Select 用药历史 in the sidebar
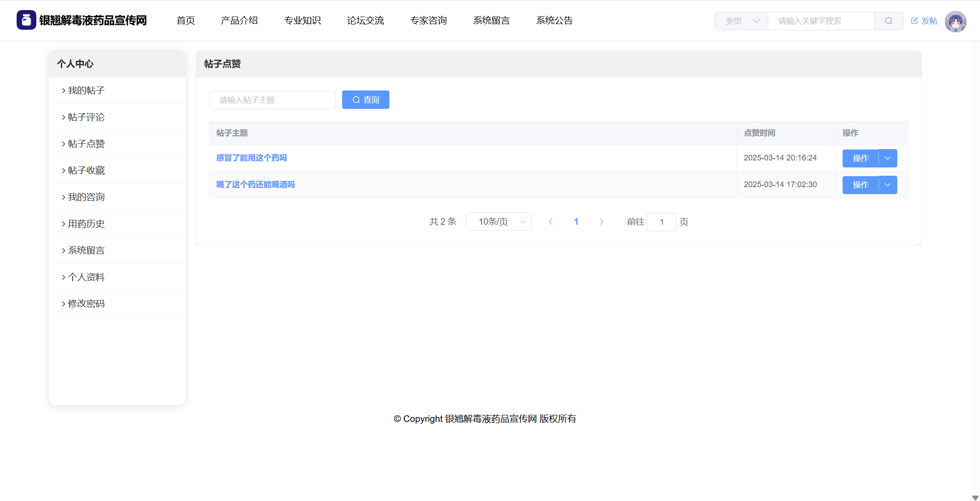 point(86,224)
